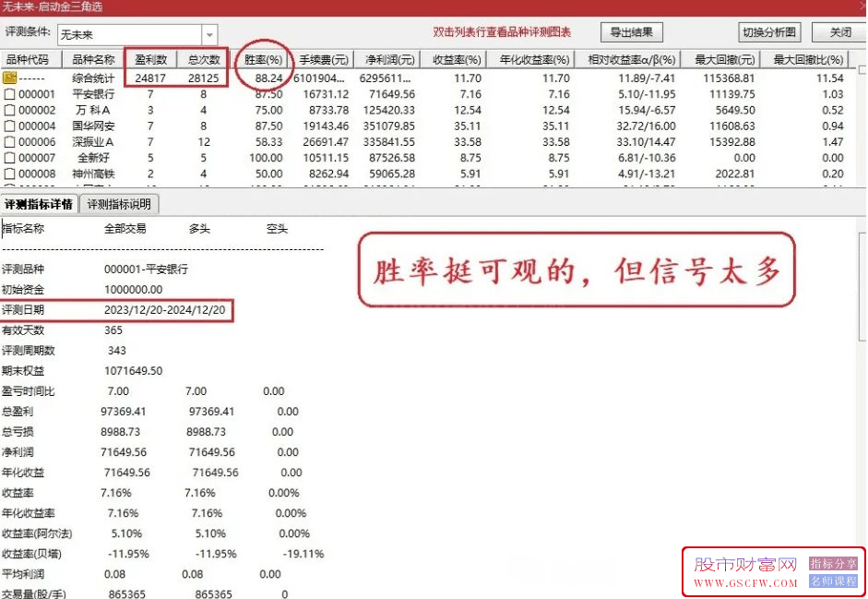The width and height of the screenshot is (868, 599).
Task: Click the 2023/12/20-2024/12/20 评测日期 value
Action: (165, 310)
